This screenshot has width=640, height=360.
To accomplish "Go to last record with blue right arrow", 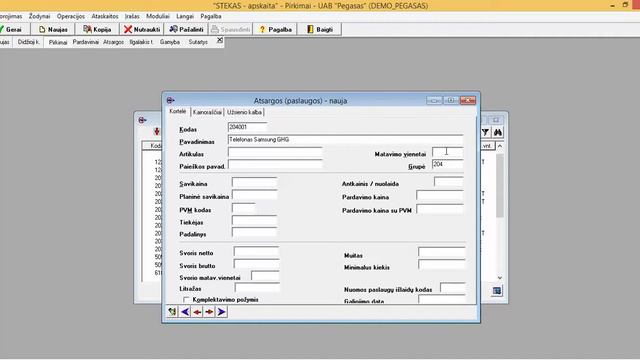I will tap(222, 312).
